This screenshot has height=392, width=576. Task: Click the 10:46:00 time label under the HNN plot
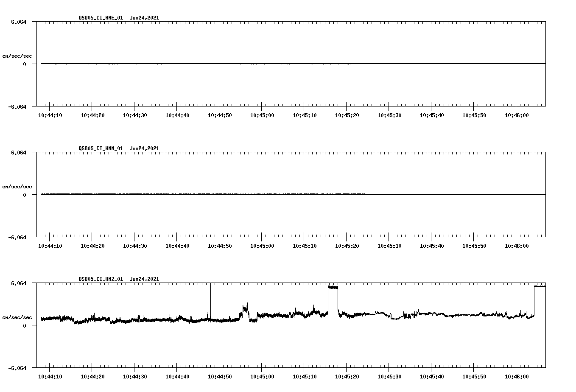point(517,246)
